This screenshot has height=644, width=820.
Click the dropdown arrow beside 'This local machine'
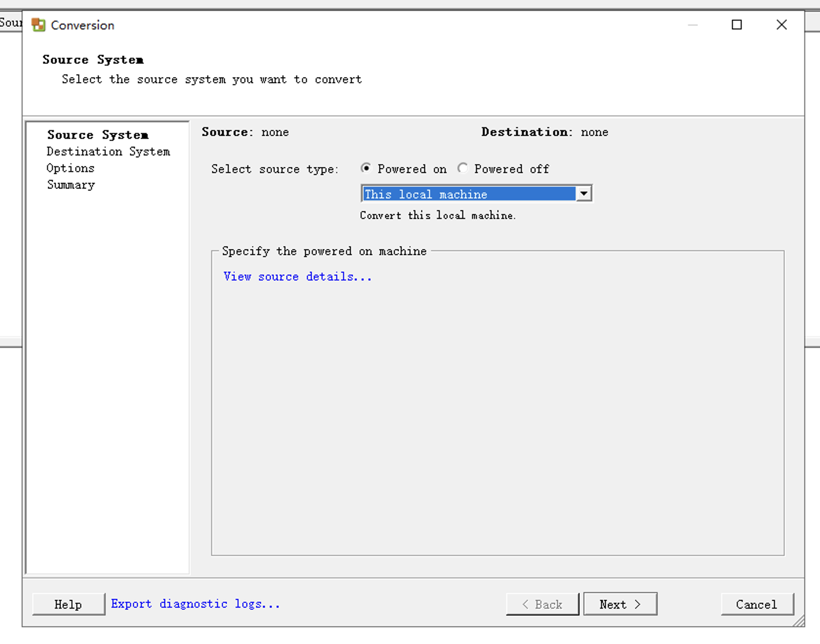pos(584,193)
